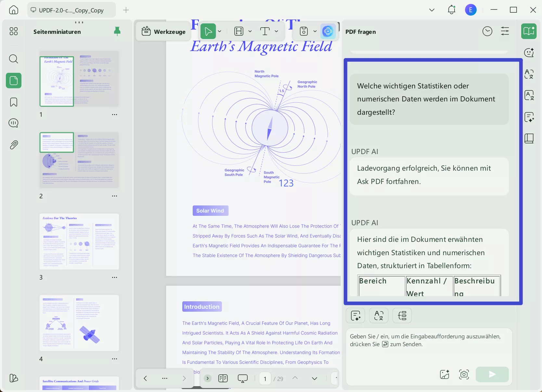Open options menu for page 4
The height and width of the screenshot is (392, 542).
click(x=114, y=359)
